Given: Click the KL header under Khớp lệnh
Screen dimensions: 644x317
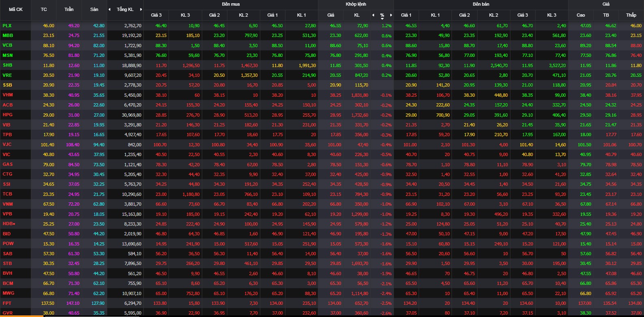Looking at the screenshot, I should (x=357, y=15).
